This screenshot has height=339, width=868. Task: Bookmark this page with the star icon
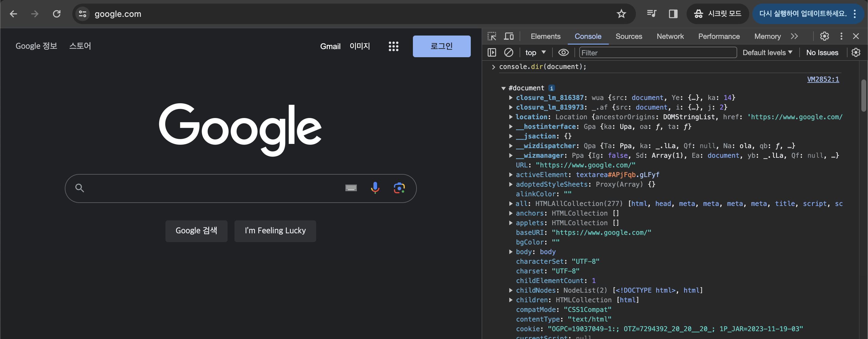621,14
